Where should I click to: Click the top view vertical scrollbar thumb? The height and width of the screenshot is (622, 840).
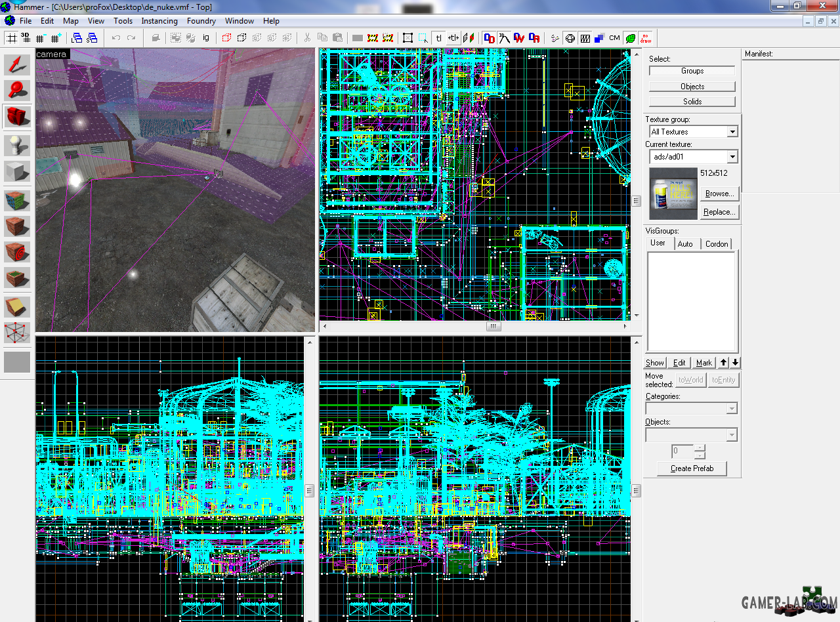[x=636, y=201]
